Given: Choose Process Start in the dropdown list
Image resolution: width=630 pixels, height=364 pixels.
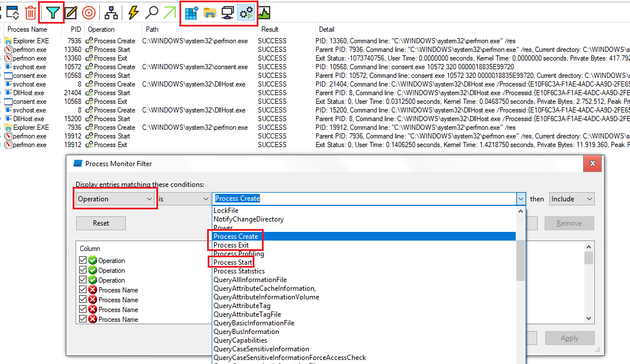Looking at the screenshot, I should tap(232, 262).
